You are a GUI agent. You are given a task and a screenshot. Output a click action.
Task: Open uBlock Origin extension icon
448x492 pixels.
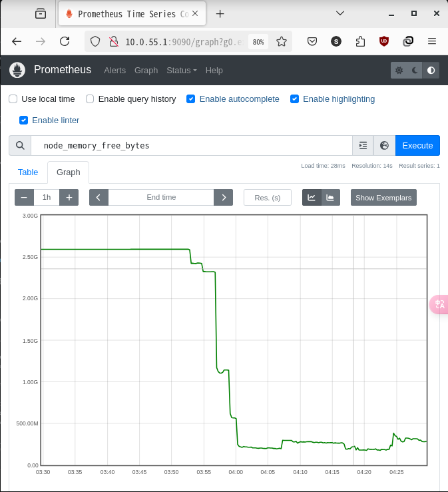pos(383,41)
